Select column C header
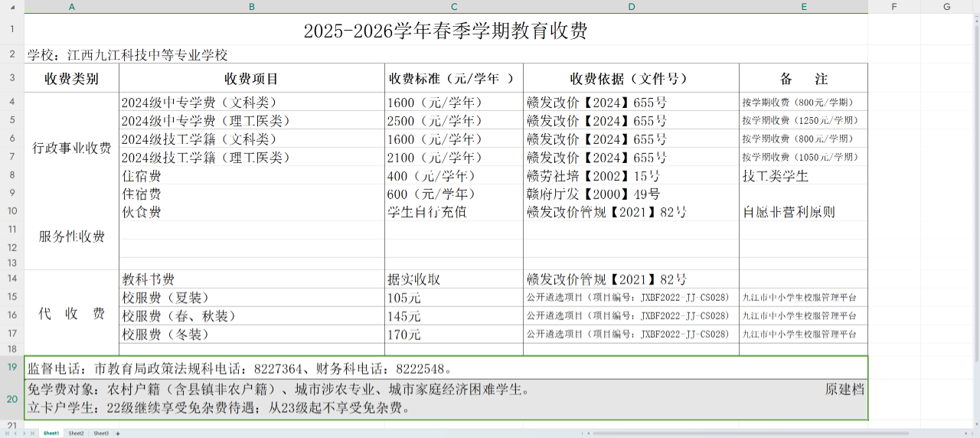Image resolution: width=980 pixels, height=438 pixels. tap(454, 7)
